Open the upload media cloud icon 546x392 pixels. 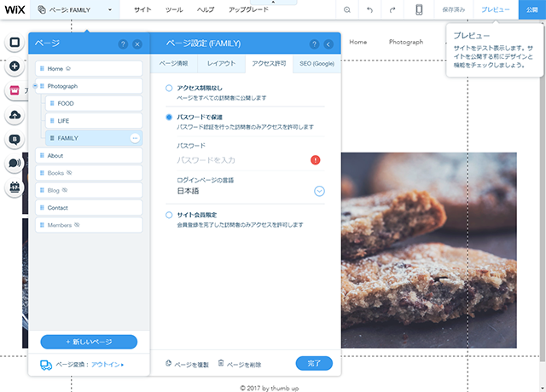pyautogui.click(x=14, y=115)
